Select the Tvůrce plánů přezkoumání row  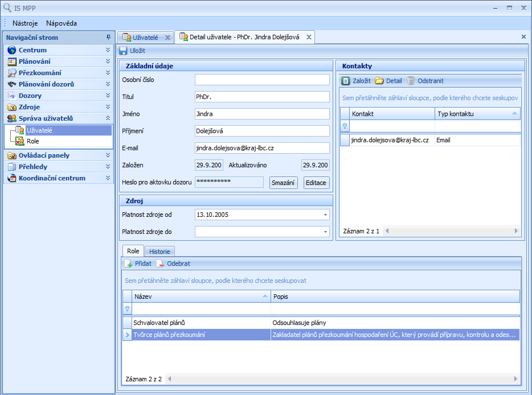pos(321,335)
